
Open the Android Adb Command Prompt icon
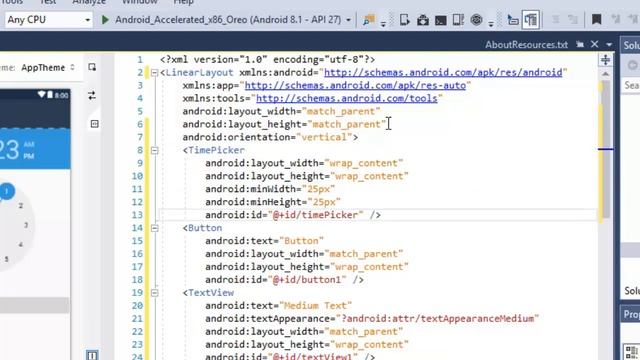[440, 20]
